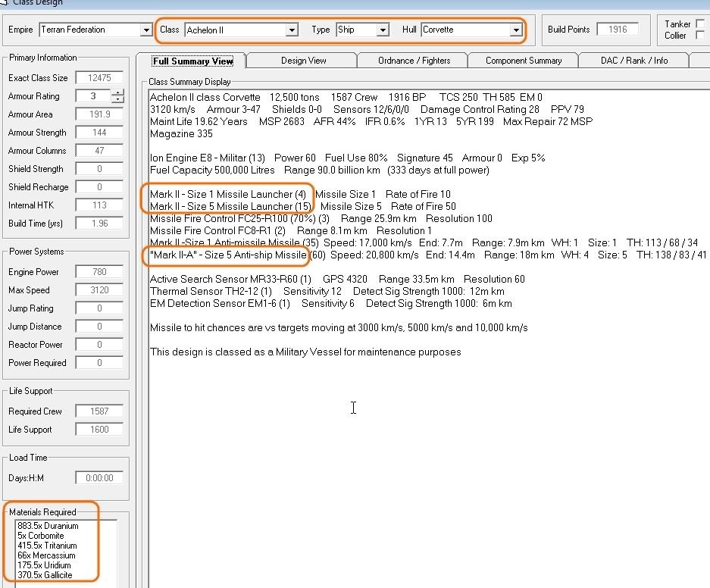Open the Ordnance / Fighters tab
Screen dimensions: 710x588
click(x=414, y=61)
